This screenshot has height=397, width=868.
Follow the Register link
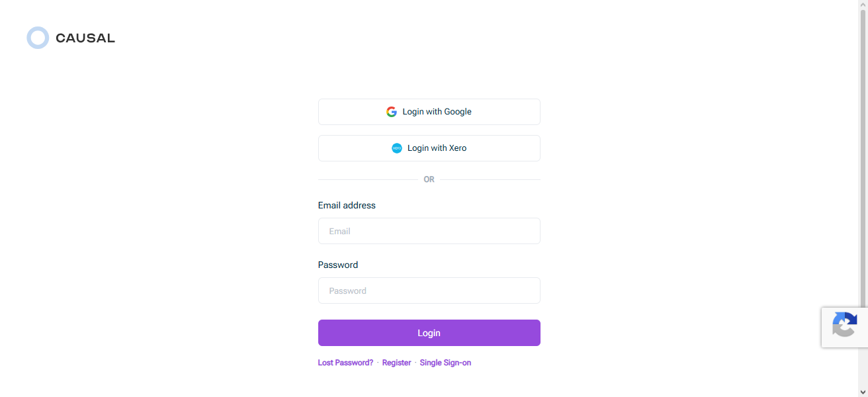(x=396, y=363)
